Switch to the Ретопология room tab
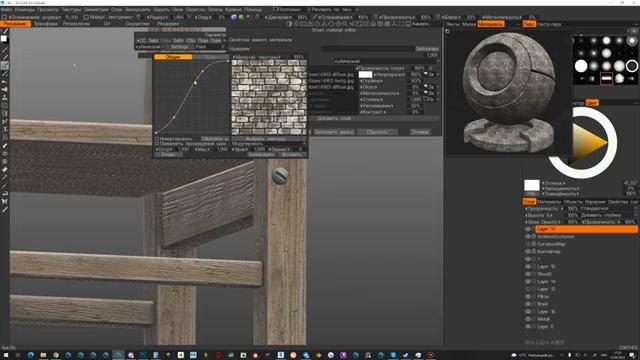The height and width of the screenshot is (360, 640). pyautogui.click(x=76, y=24)
